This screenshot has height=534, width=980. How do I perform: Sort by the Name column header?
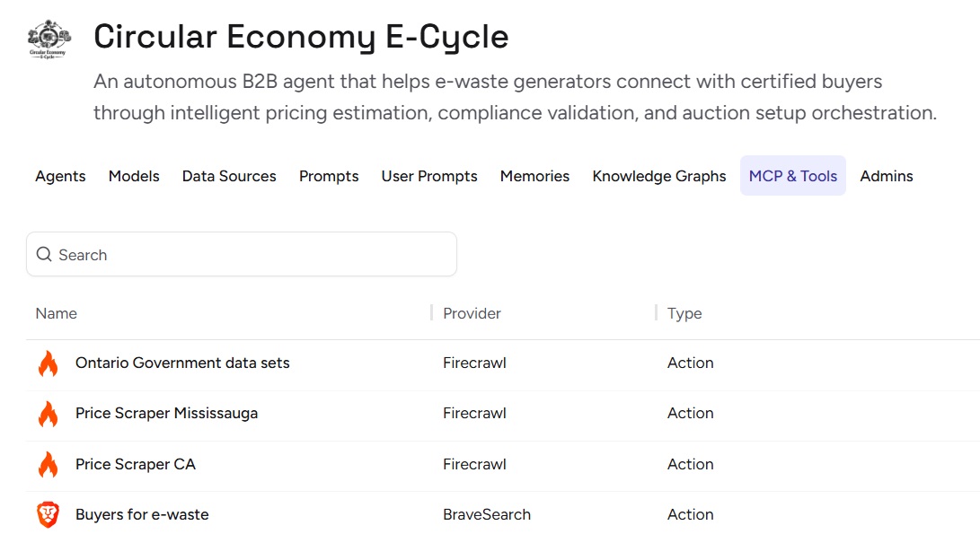tap(57, 313)
